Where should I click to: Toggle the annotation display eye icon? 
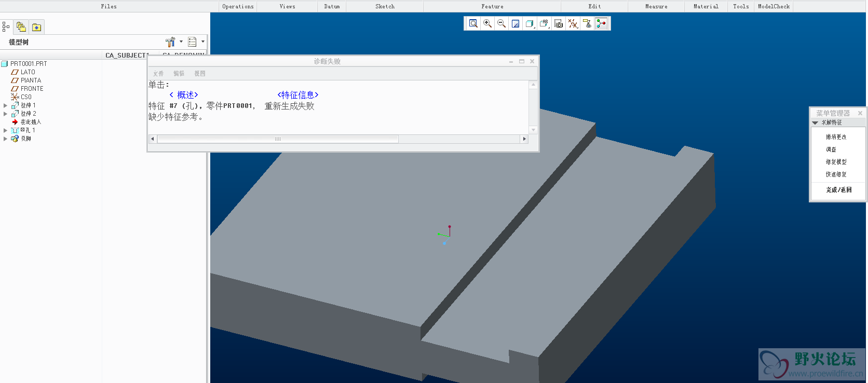pos(587,23)
